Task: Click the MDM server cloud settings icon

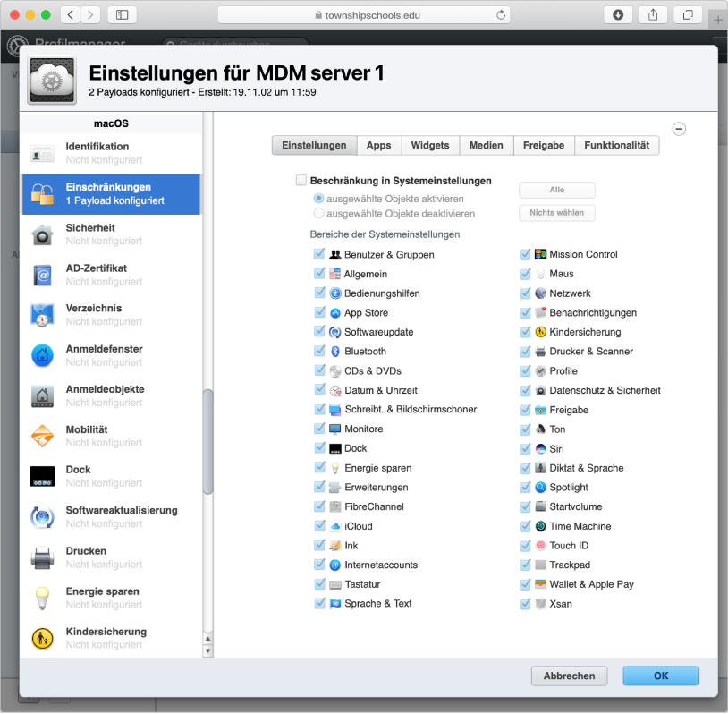Action: [52, 80]
